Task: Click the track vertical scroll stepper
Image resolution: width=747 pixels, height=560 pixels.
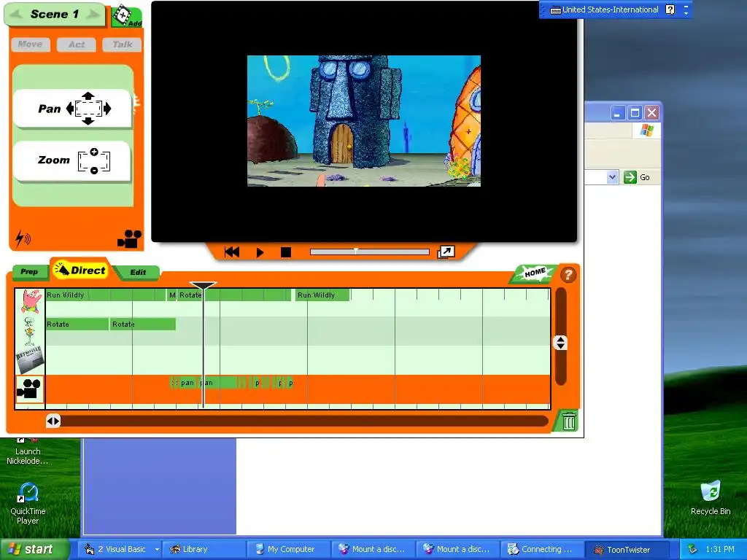Action: tap(560, 343)
